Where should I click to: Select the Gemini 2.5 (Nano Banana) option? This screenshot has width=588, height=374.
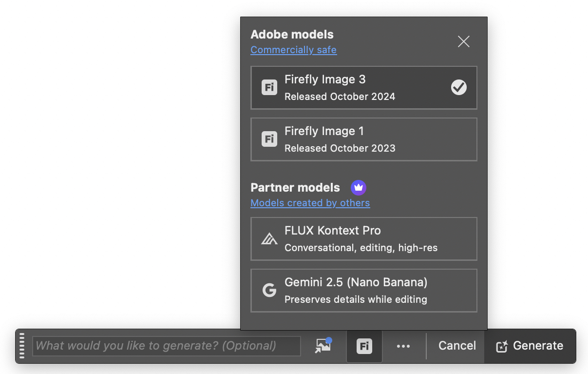tap(363, 291)
